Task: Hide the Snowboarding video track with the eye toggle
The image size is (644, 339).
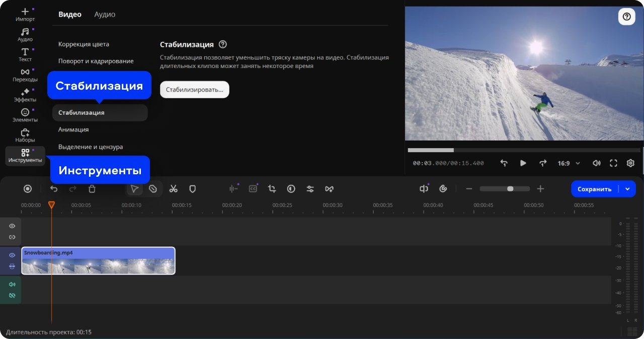Action: tap(11, 255)
